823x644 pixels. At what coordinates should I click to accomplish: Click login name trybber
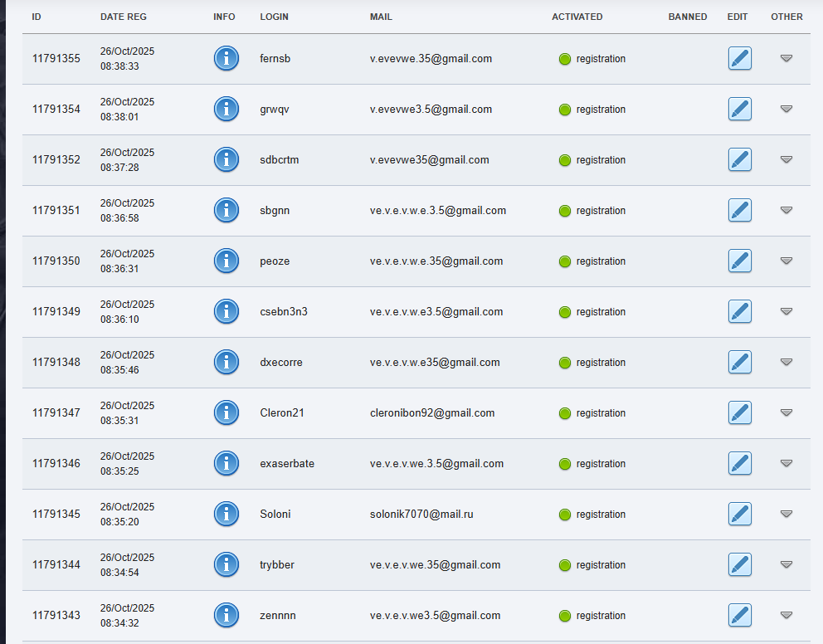point(277,565)
